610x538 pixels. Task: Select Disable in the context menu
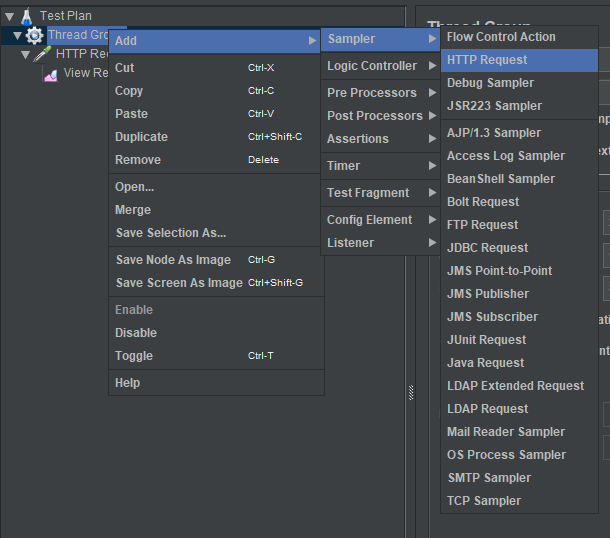pyautogui.click(x=216, y=333)
